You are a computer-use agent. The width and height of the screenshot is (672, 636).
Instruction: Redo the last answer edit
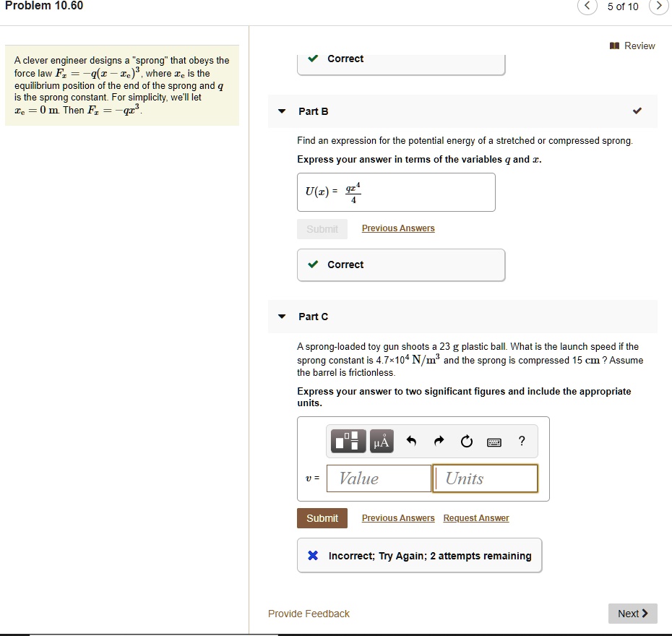coord(439,441)
